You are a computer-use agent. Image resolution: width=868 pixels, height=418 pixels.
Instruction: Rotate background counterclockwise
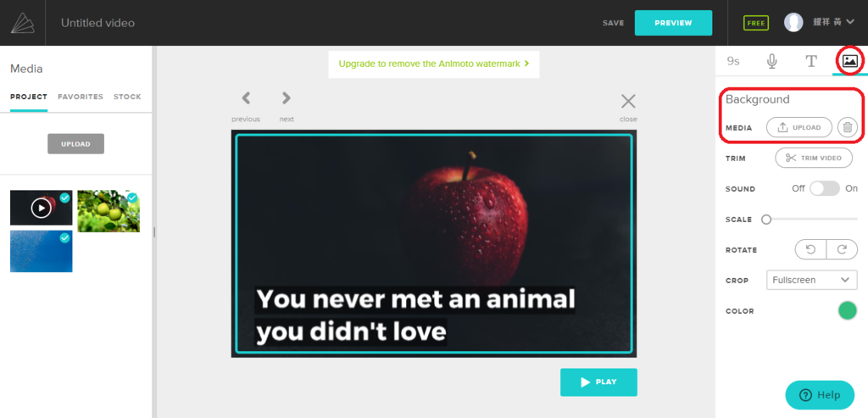(811, 249)
